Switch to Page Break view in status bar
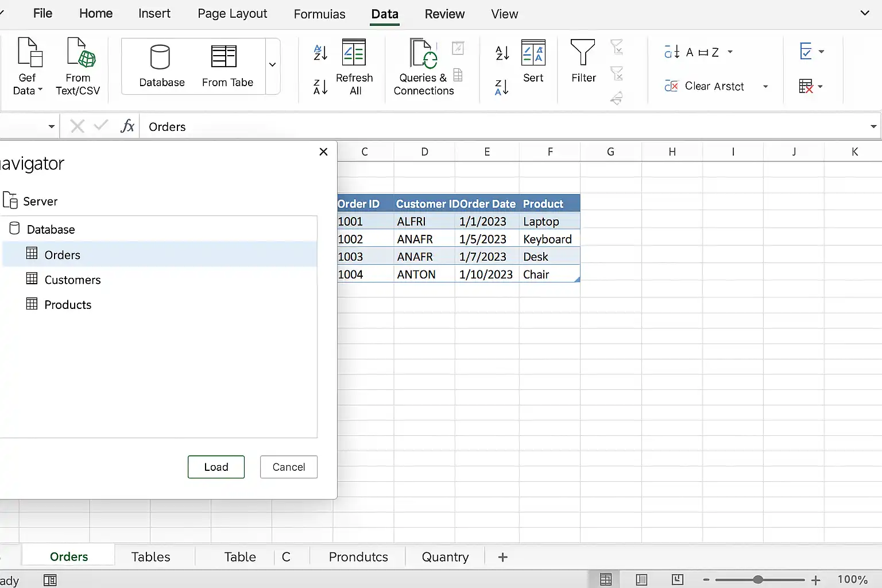Screen dimensions: 882x588 pos(678,579)
